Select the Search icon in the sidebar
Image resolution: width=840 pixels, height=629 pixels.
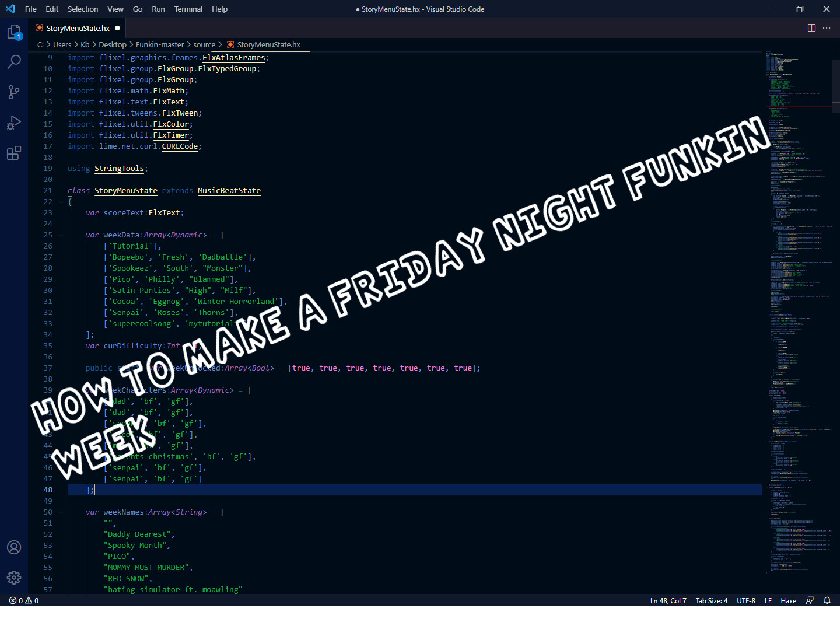[x=14, y=62]
